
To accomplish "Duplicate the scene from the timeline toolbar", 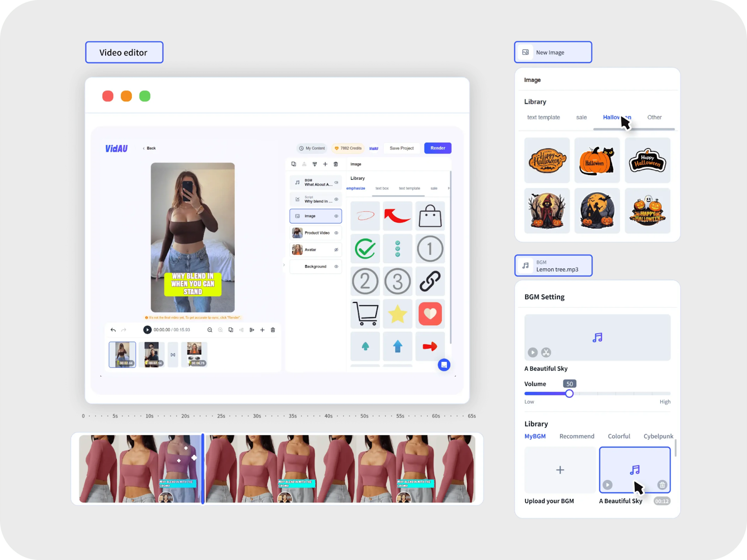I will (x=231, y=330).
